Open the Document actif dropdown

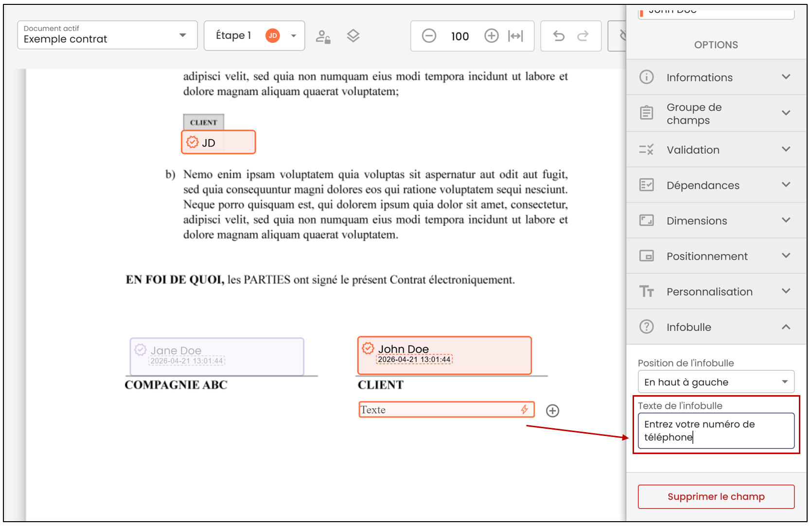[107, 35]
